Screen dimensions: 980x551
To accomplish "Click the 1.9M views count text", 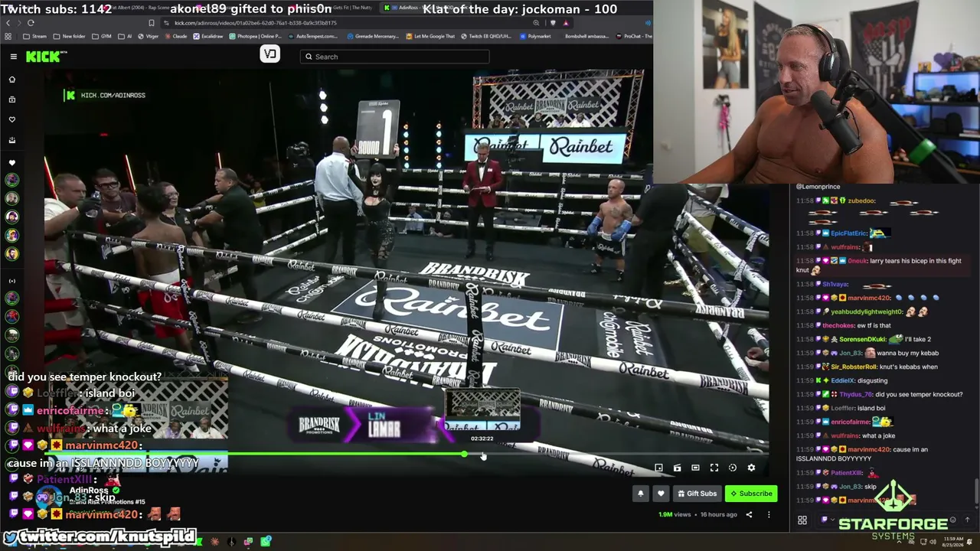I will (675, 515).
